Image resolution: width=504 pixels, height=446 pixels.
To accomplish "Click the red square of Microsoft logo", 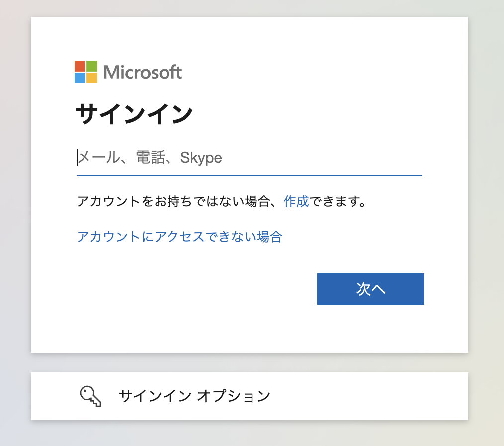I will (x=80, y=66).
